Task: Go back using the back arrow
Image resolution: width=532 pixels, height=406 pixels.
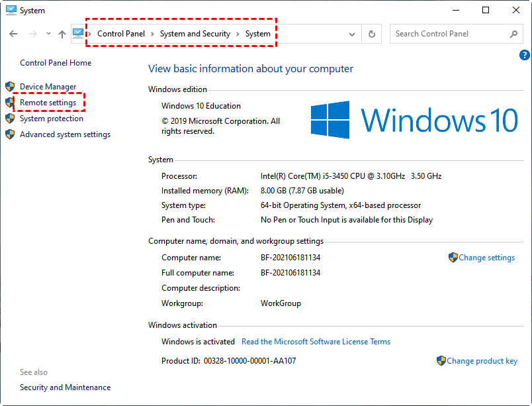Action: tap(13, 34)
